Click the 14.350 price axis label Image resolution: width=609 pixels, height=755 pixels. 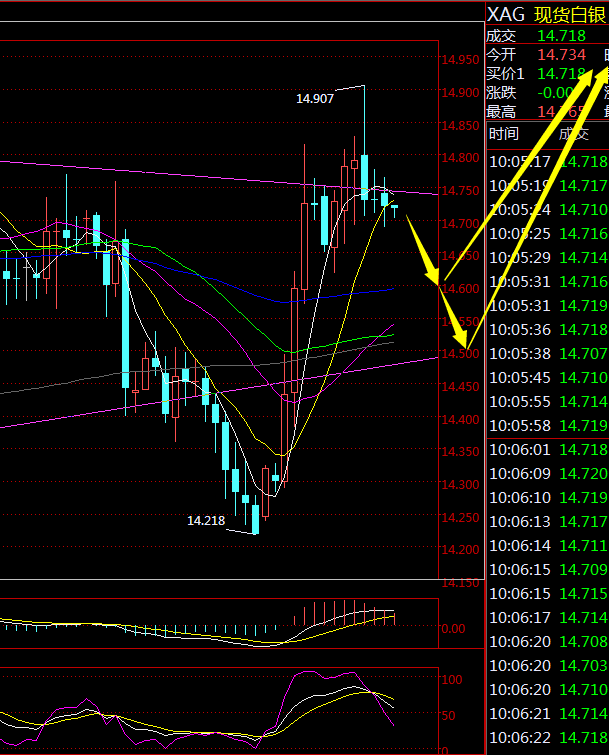pyautogui.click(x=461, y=452)
